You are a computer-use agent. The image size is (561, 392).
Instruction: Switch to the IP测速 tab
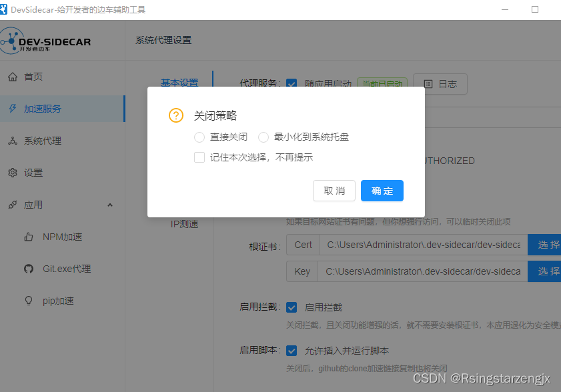pos(184,224)
